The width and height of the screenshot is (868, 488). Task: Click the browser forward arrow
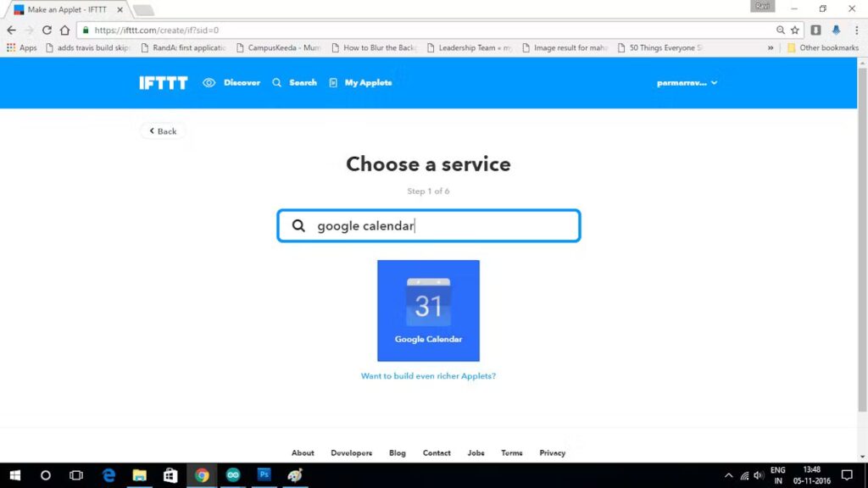(x=29, y=30)
